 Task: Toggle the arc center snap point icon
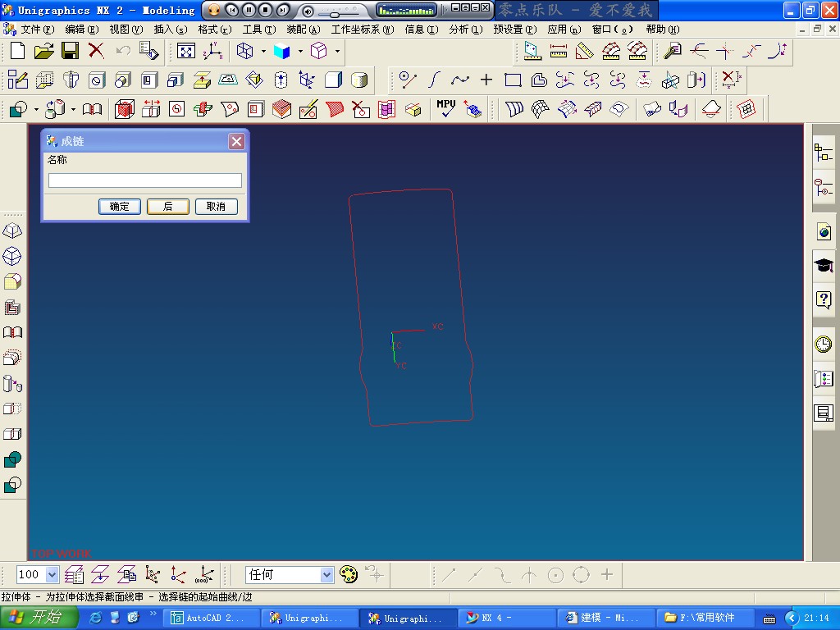pos(555,575)
